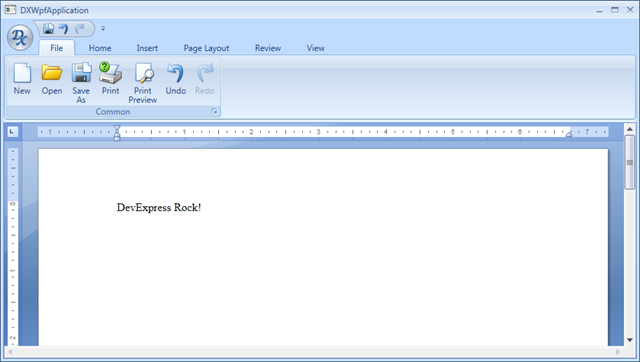Save via quick access toolbar disk icon
The width and height of the screenshot is (640, 362).
pos(49,29)
